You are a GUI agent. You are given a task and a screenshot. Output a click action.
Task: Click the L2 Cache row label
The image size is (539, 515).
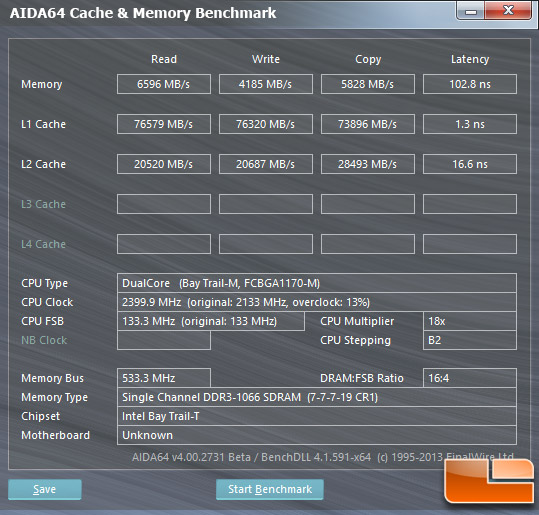[x=43, y=164]
